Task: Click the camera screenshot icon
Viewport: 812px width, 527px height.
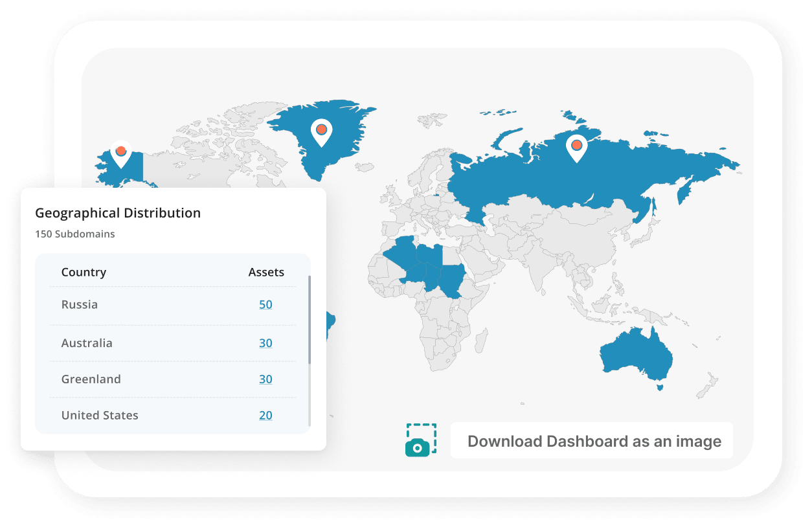Action: [421, 440]
